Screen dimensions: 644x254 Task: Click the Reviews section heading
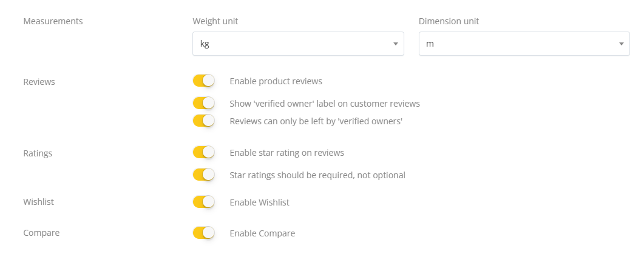(x=39, y=82)
